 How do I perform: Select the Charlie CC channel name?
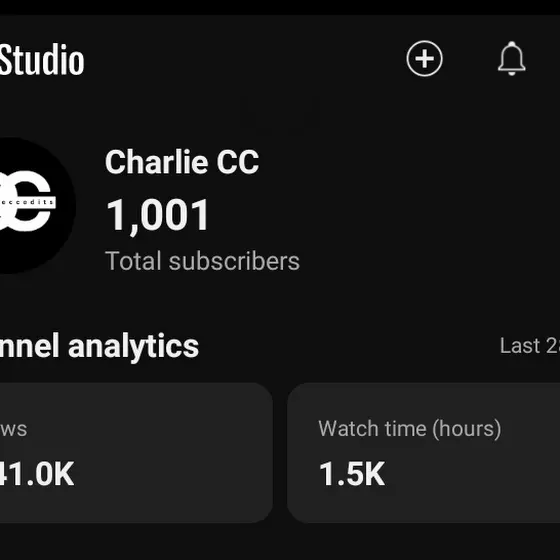pyautogui.click(x=182, y=162)
